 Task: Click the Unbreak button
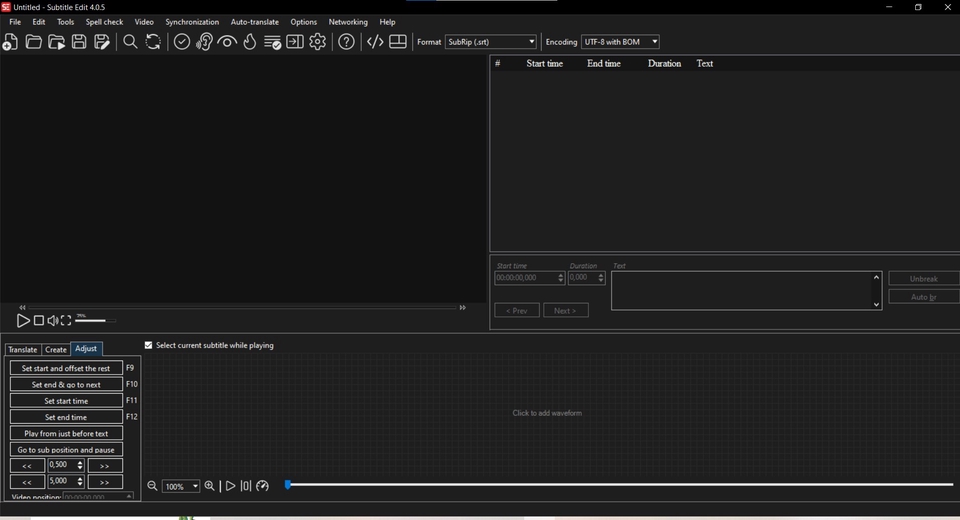pos(924,279)
